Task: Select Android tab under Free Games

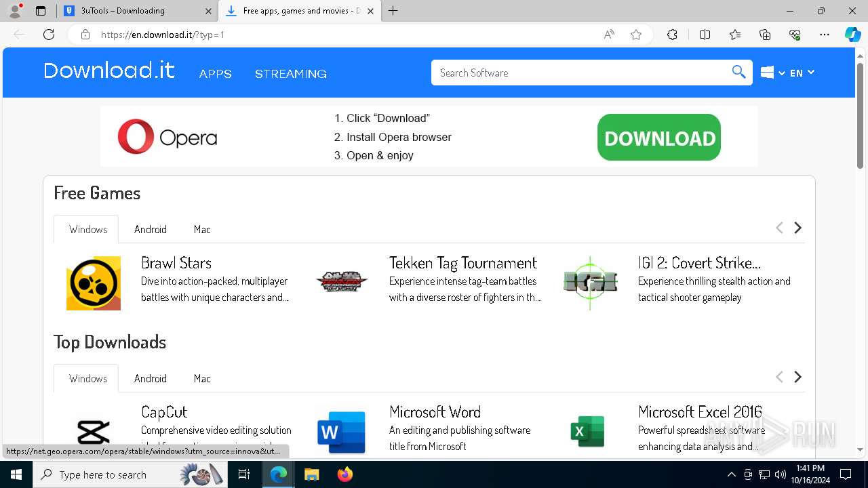Action: [151, 229]
